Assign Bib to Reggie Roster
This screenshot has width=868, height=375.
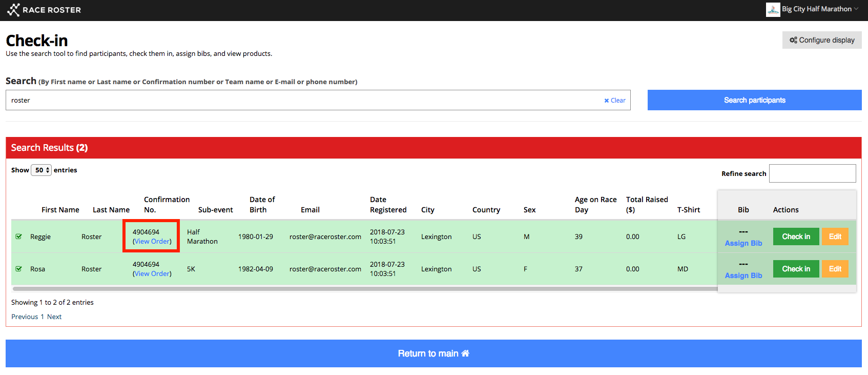tap(743, 243)
